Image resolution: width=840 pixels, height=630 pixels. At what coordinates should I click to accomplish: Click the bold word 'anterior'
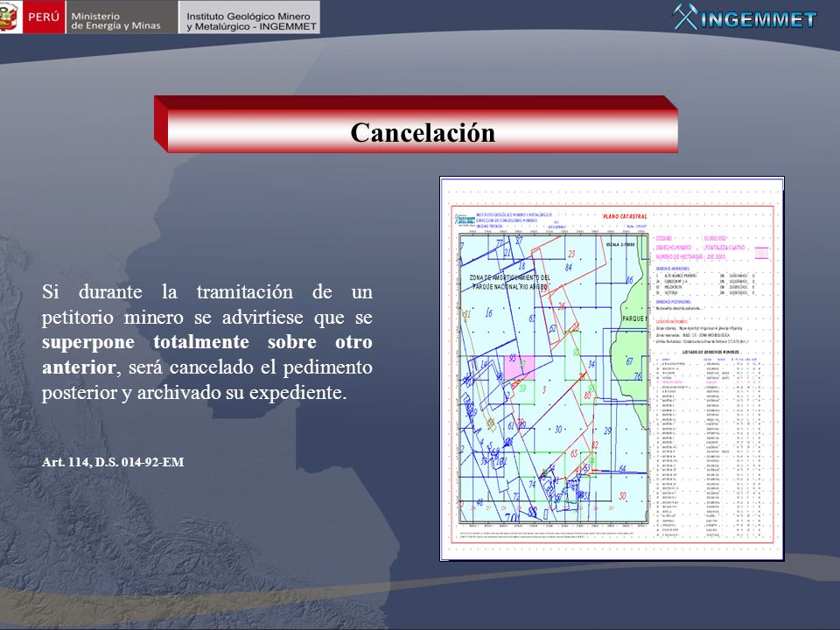pos(78,367)
